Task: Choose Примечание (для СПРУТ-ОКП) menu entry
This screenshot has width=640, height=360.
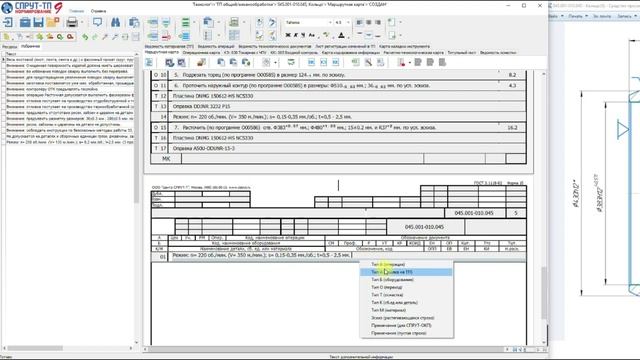Action: pyautogui.click(x=406, y=325)
